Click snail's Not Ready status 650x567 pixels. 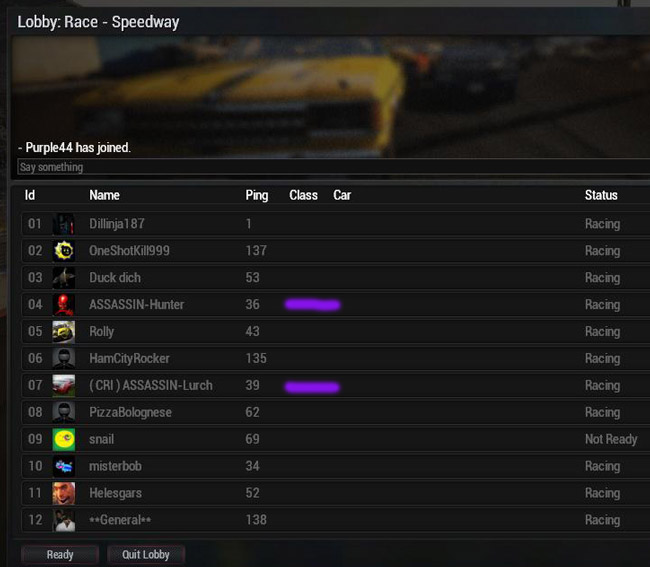(x=611, y=439)
